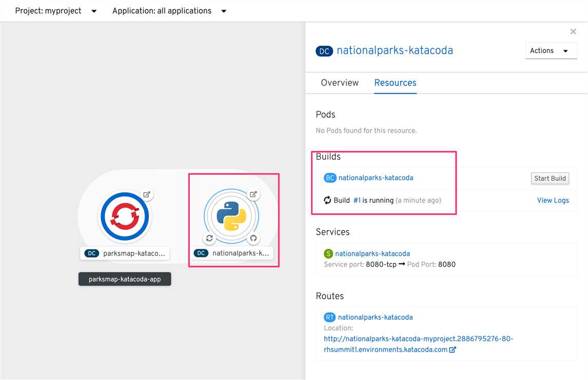Screen dimensions: 588x380
Task: Open build #1 link
Action: coord(357,201)
